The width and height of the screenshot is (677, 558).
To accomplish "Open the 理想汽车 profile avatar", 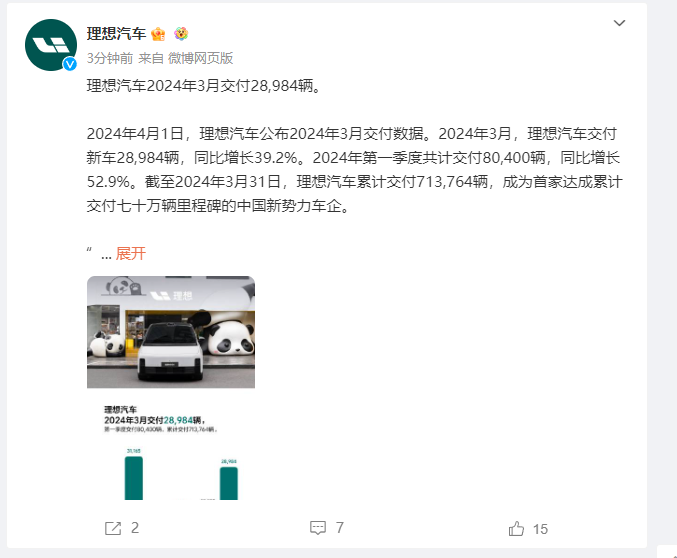I will pyautogui.click(x=51, y=45).
